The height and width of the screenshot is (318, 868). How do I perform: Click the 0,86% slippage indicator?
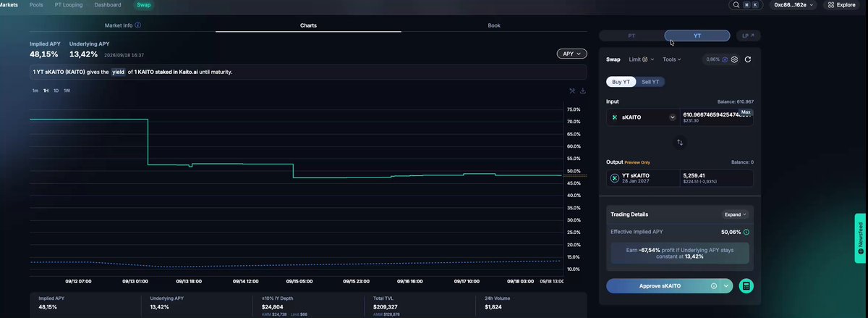716,59
